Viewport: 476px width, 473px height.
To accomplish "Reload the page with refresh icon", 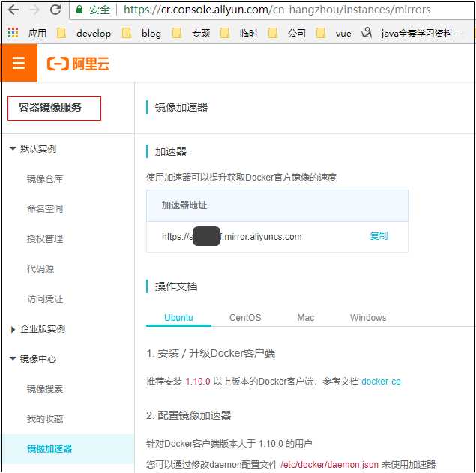I will pos(55,10).
